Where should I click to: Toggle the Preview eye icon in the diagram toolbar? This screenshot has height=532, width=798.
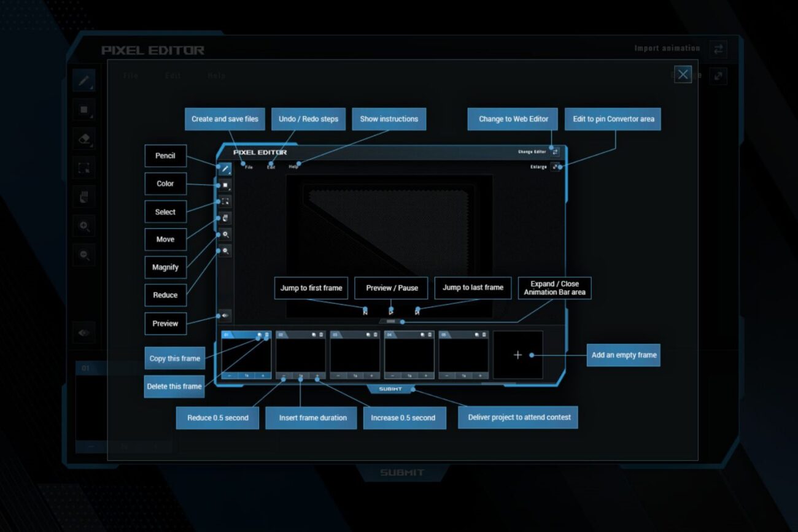(225, 316)
